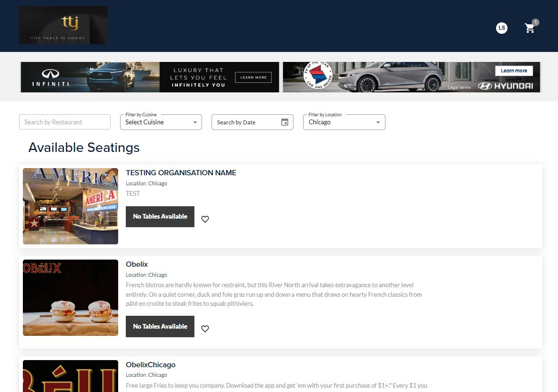The height and width of the screenshot is (392, 558).
Task: Open the LS user profile avatar
Action: (502, 28)
